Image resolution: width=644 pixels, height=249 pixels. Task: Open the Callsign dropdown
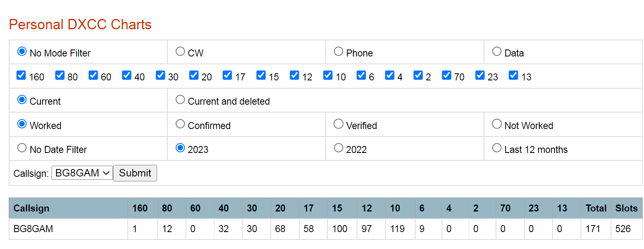[x=82, y=173]
